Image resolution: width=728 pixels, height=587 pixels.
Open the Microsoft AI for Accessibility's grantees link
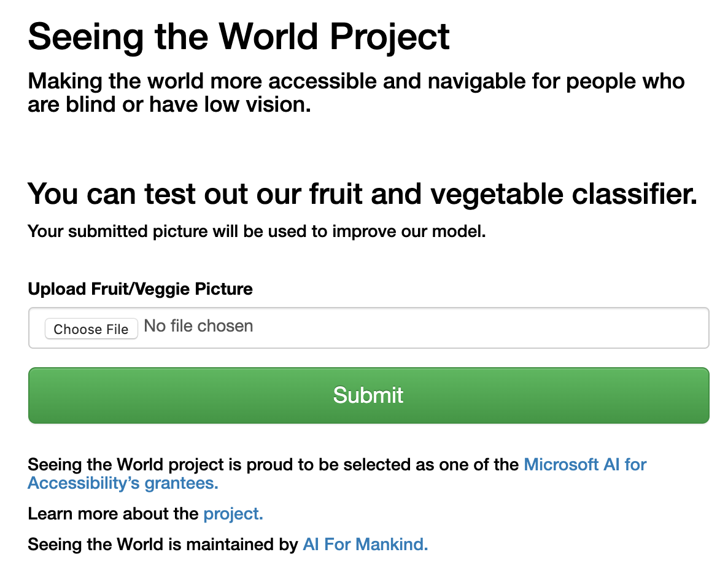point(584,465)
